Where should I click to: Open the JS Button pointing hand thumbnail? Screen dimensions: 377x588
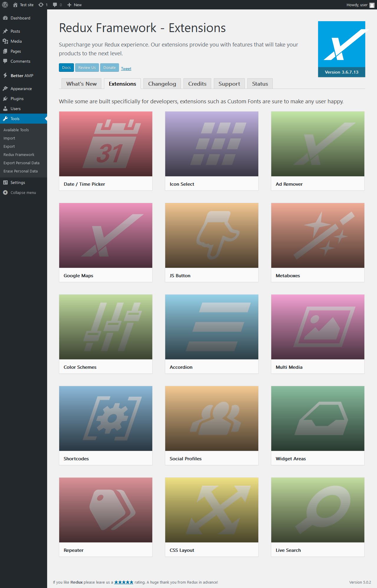[x=212, y=235]
